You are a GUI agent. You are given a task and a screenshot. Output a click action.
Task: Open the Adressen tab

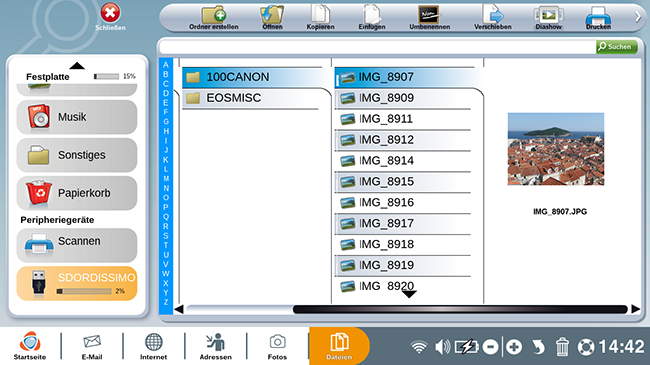[216, 346]
